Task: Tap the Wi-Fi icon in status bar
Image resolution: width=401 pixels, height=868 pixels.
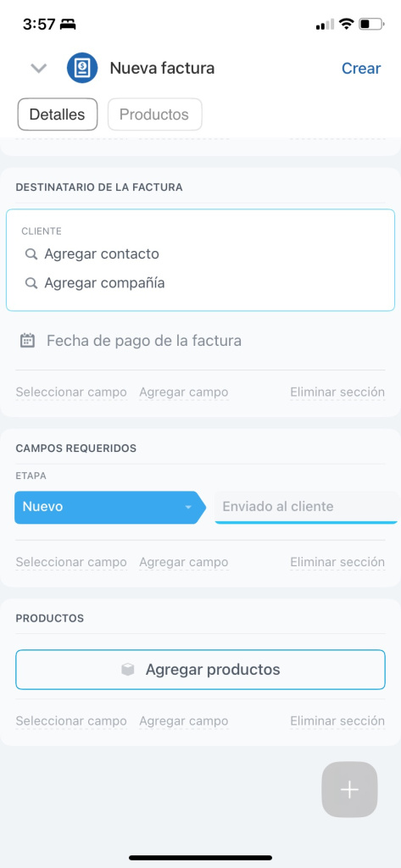Action: pyautogui.click(x=347, y=24)
